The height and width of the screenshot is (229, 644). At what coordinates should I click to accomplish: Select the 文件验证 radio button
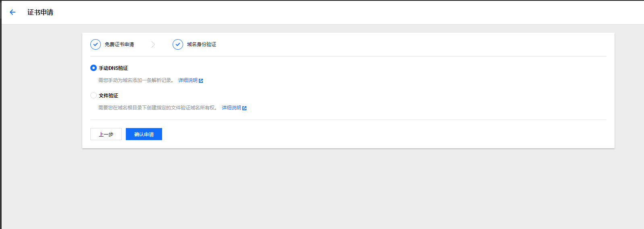94,95
